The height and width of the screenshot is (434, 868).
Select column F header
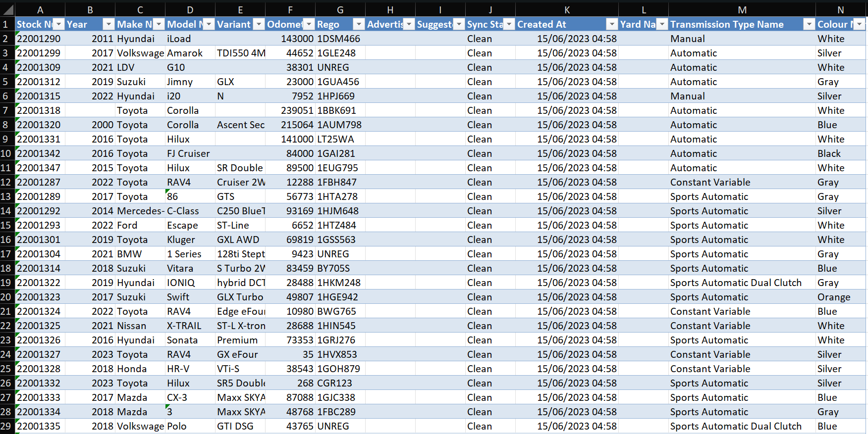pyautogui.click(x=290, y=10)
